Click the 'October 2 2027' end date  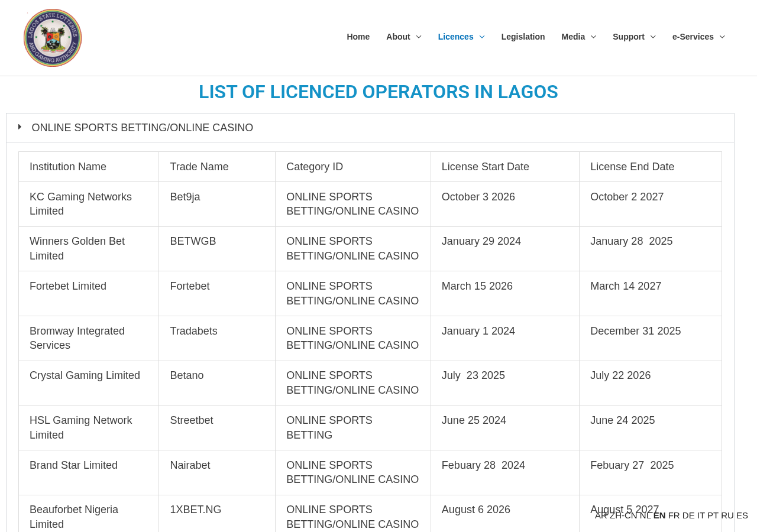627,197
